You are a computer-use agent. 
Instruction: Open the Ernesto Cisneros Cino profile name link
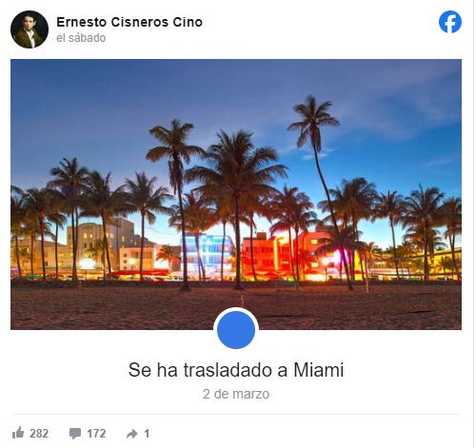129,22
